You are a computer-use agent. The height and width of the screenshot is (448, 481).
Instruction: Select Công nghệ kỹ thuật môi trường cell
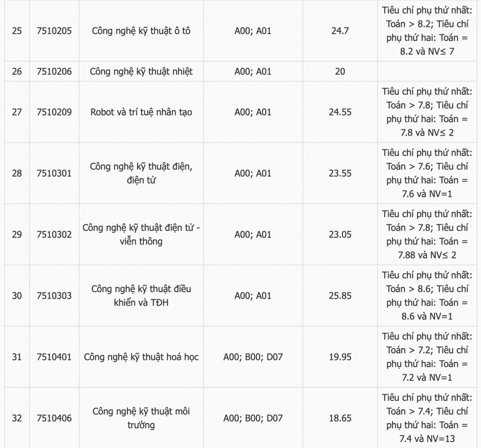(x=141, y=418)
